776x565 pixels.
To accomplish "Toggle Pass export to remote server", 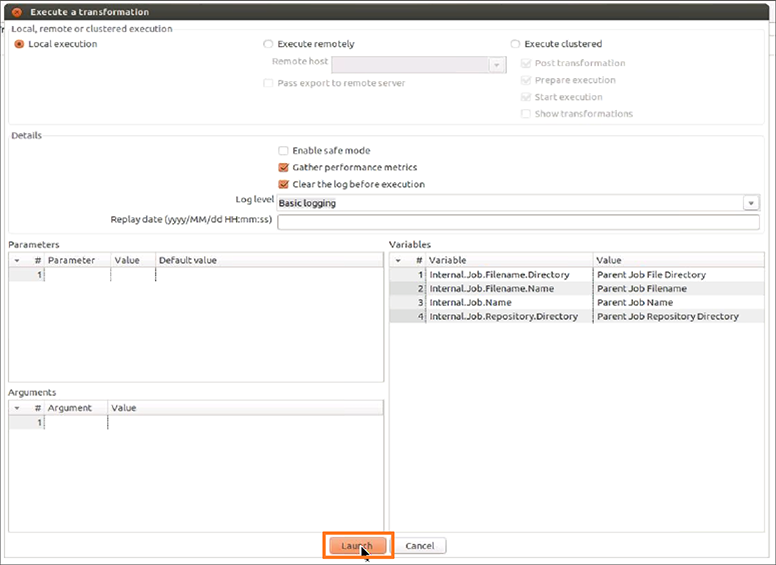I will (x=268, y=83).
